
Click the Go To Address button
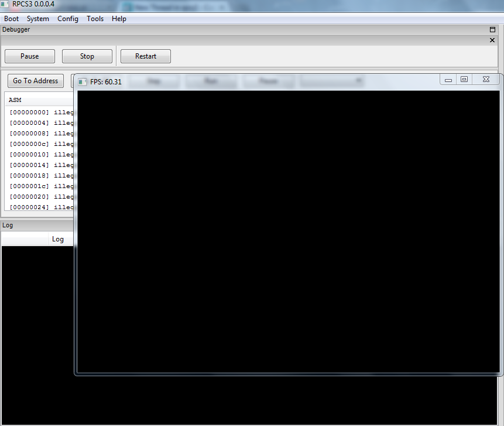pyautogui.click(x=36, y=81)
